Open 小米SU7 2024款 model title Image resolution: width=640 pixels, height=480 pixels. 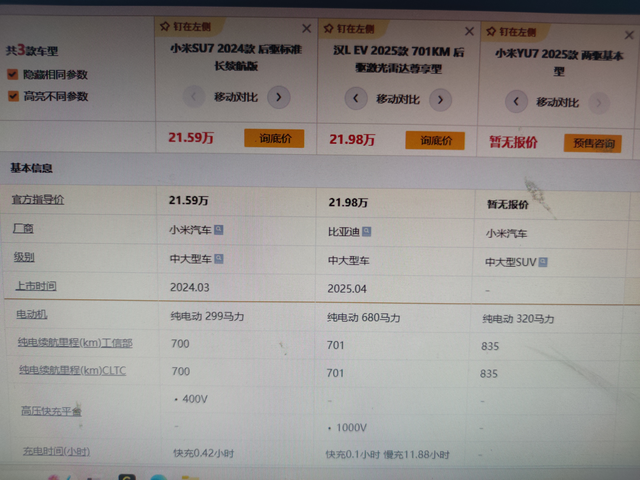236,57
